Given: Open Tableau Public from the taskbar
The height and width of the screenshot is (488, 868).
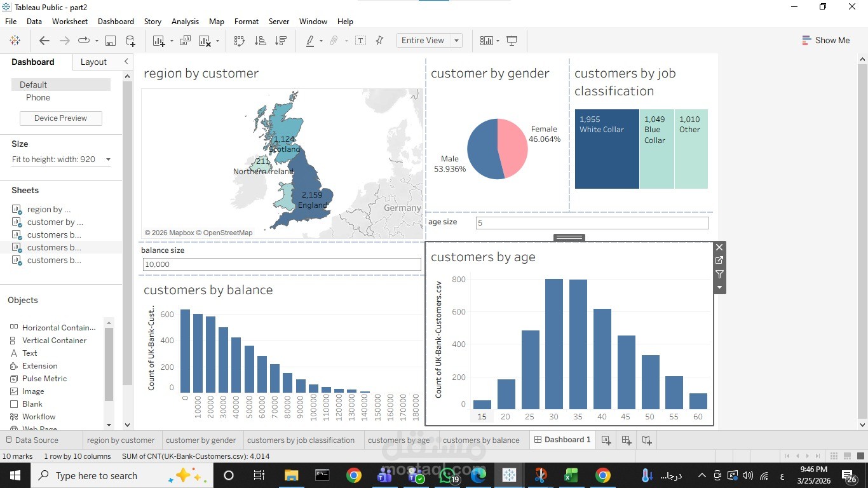Looking at the screenshot, I should (x=508, y=475).
